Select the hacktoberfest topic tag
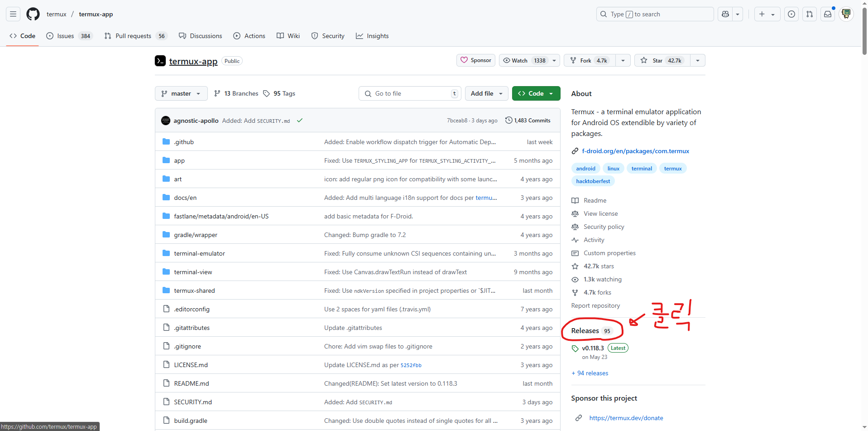The height and width of the screenshot is (431, 868). (593, 181)
